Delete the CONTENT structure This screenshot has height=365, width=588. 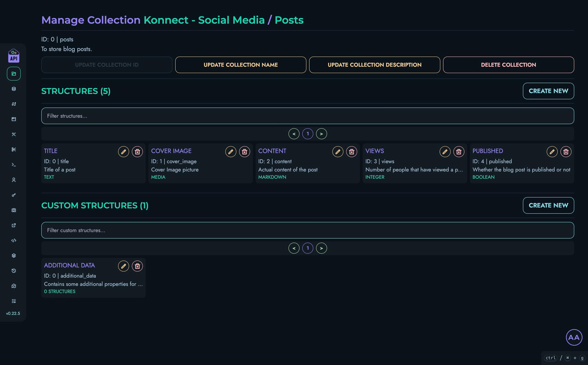[351, 152]
